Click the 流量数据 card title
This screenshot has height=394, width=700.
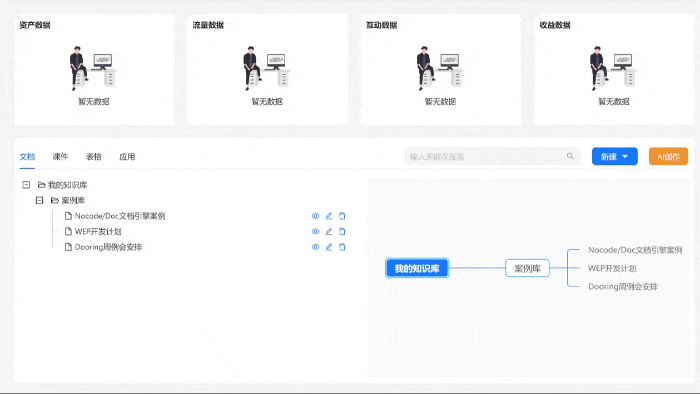[208, 25]
